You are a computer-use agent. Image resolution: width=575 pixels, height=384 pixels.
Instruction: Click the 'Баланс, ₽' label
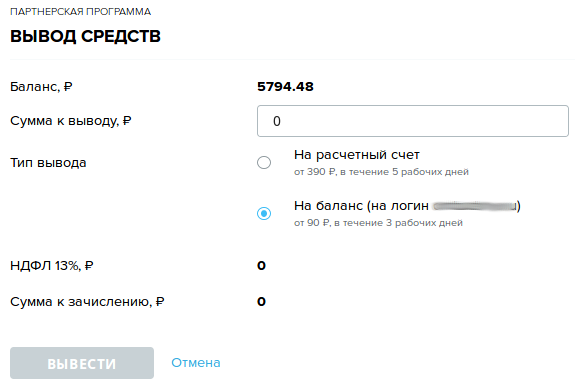41,87
